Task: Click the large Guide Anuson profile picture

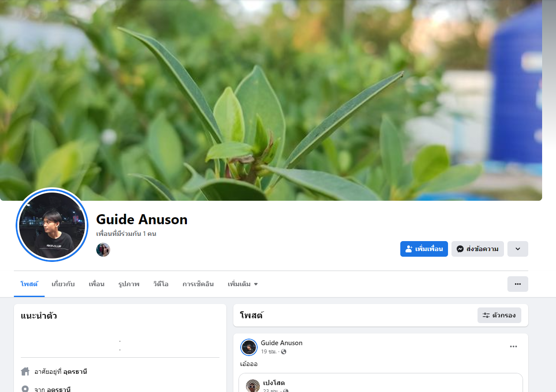Action: [52, 225]
